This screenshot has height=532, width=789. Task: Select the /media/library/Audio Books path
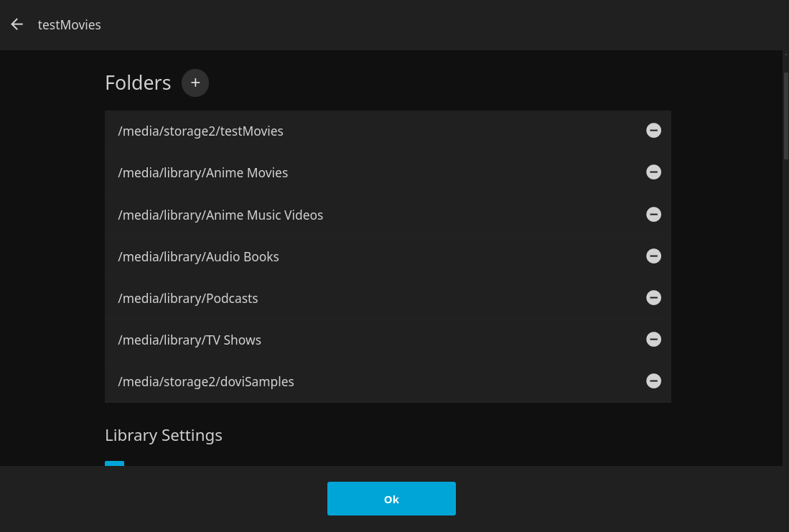198,257
